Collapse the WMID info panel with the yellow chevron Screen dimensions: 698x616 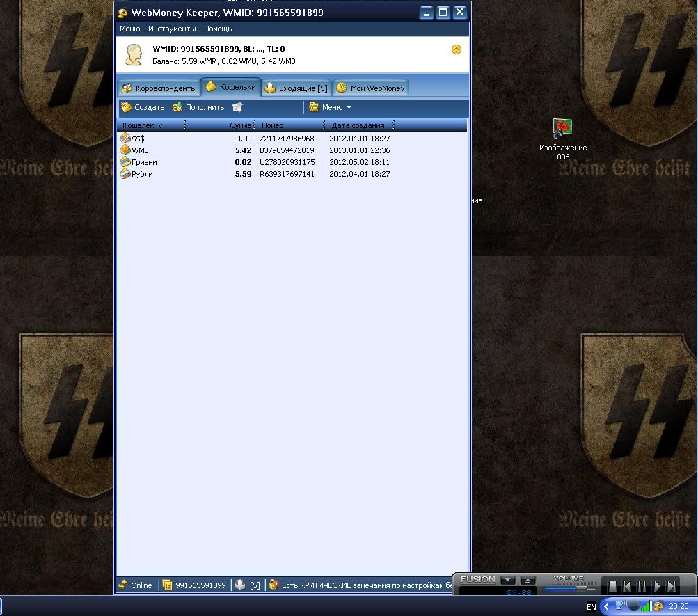(457, 49)
